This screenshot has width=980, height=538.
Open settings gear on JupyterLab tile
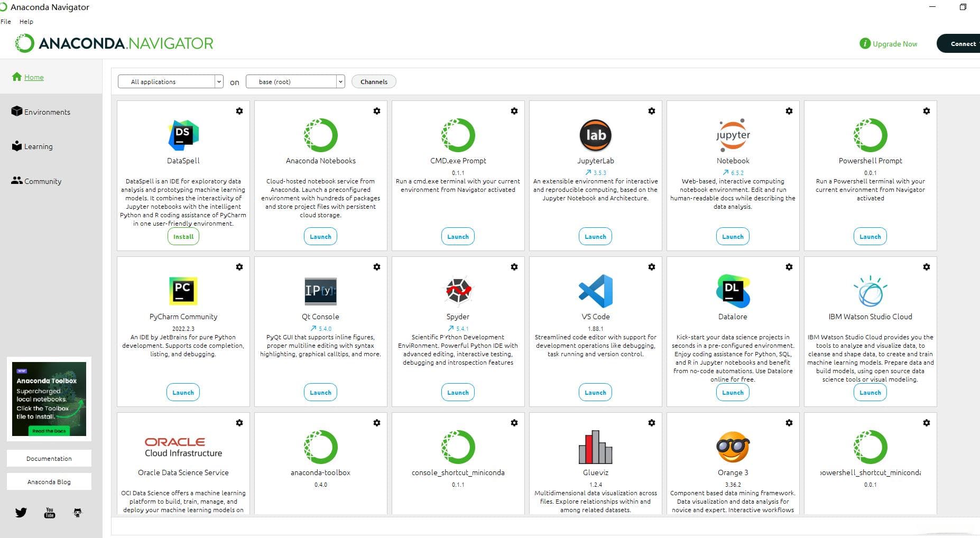[x=652, y=111]
